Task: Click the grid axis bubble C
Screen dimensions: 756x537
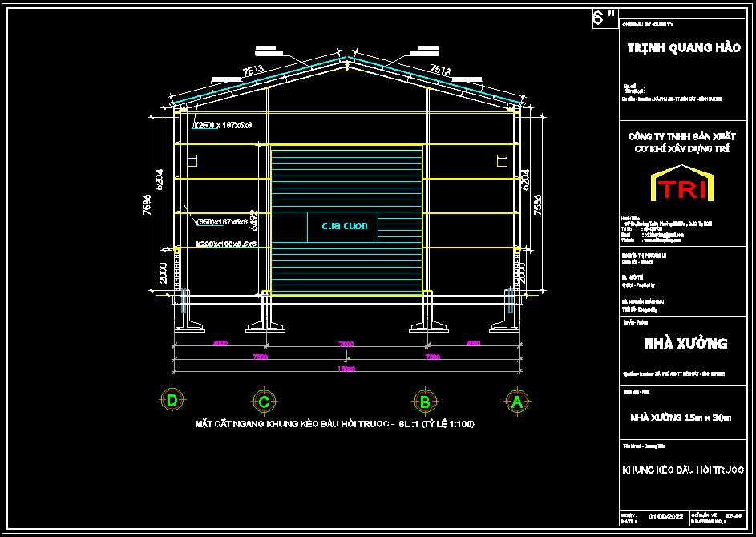Action: pyautogui.click(x=265, y=401)
